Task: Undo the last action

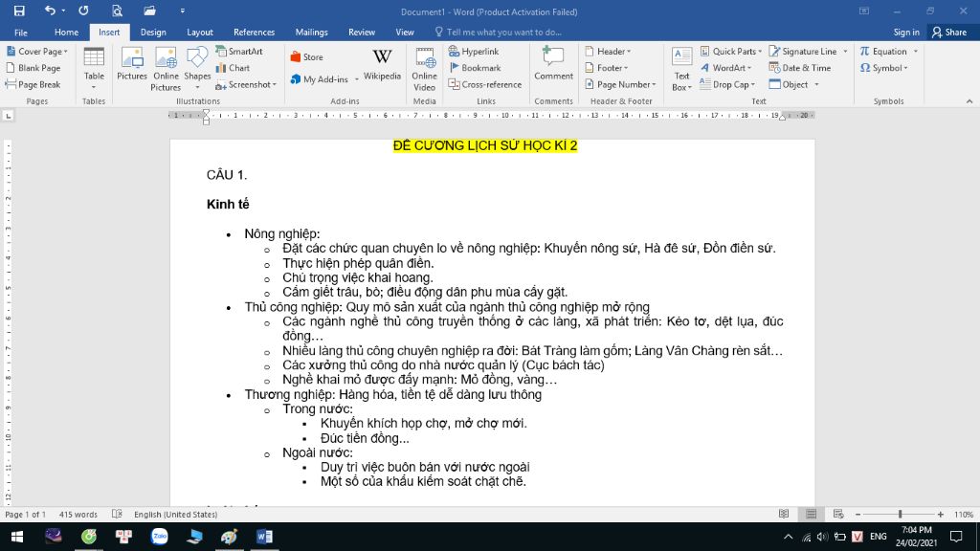Action: [50, 11]
